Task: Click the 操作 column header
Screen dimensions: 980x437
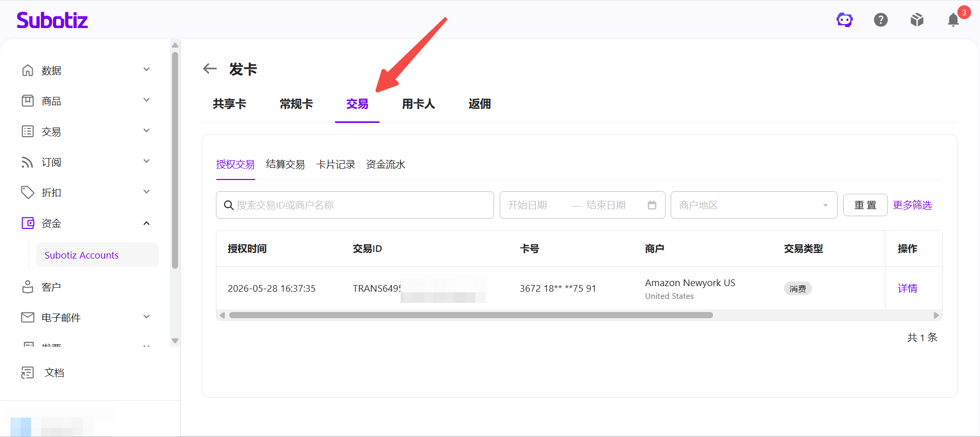Action: click(x=908, y=248)
